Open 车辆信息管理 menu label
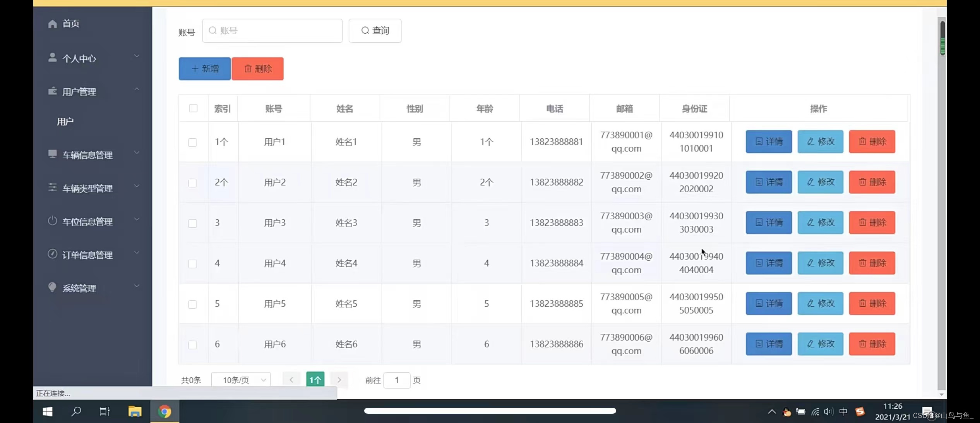Viewport: 980px width, 423px height. coord(87,155)
